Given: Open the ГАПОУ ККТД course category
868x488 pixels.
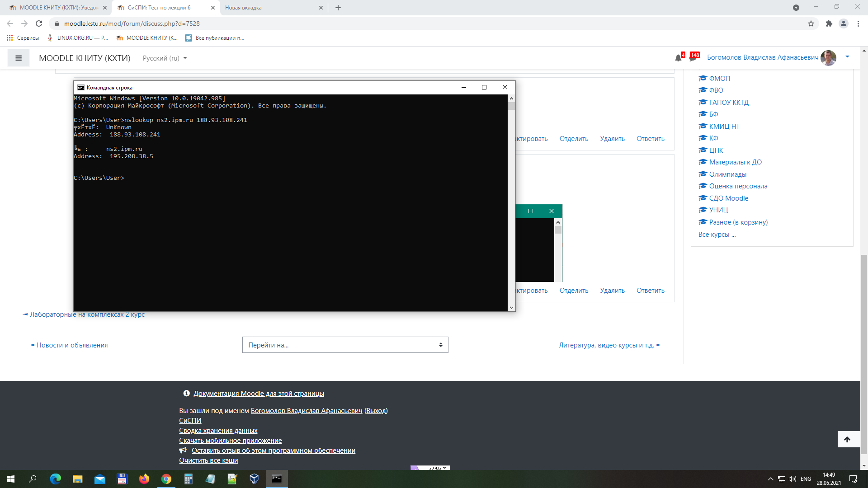Looking at the screenshot, I should coord(729,103).
